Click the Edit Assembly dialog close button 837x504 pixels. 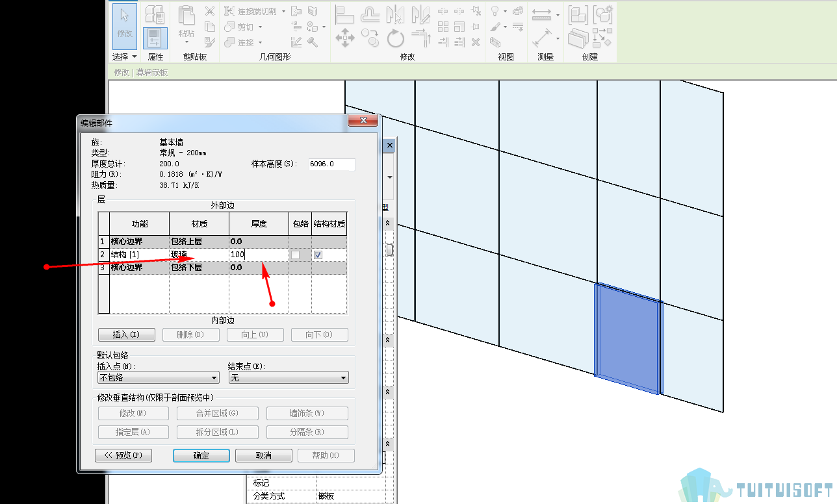click(x=363, y=121)
